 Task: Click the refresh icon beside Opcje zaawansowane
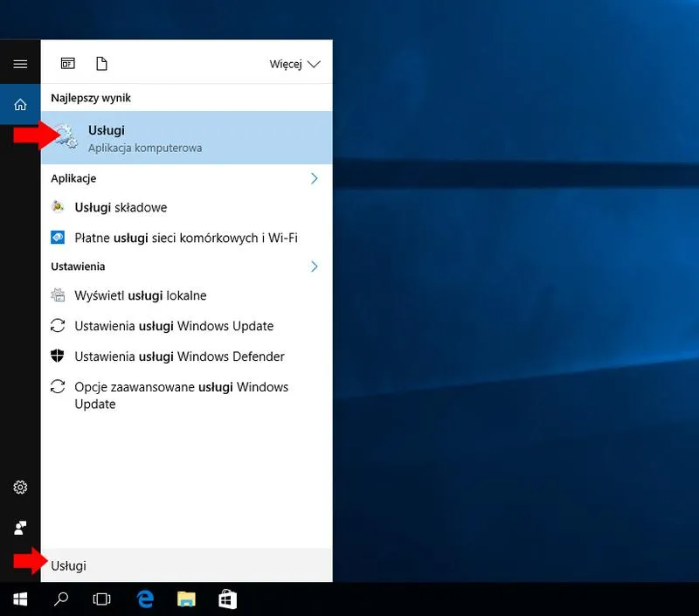(x=59, y=386)
